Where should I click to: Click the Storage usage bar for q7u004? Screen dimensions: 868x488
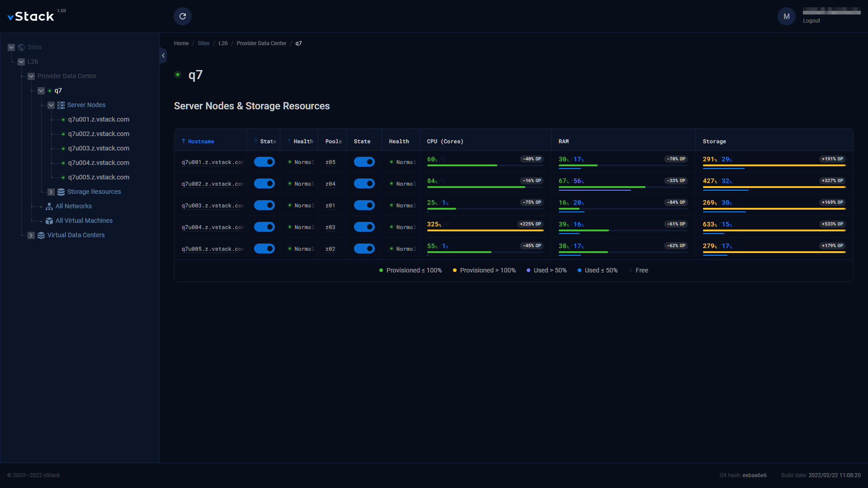(774, 231)
